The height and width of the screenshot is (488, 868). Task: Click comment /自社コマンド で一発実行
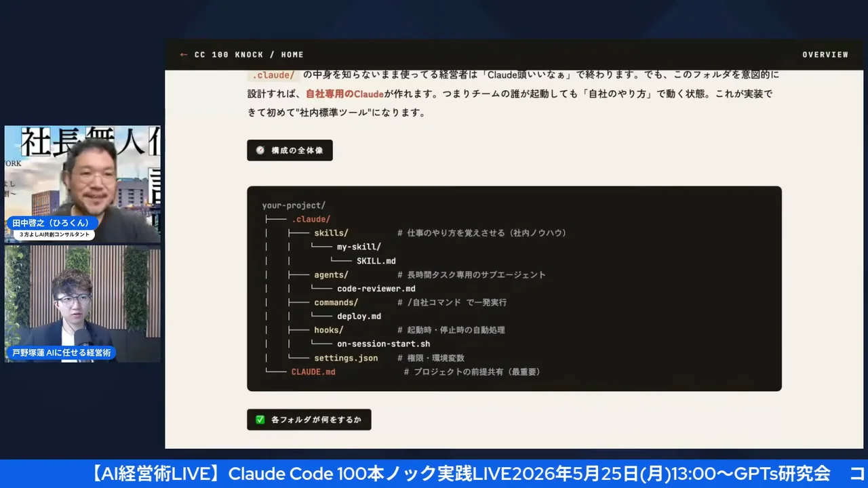pyautogui.click(x=452, y=302)
